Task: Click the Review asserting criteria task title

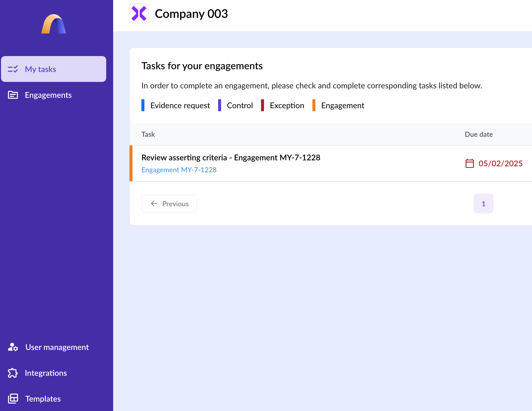Action: pos(231,158)
